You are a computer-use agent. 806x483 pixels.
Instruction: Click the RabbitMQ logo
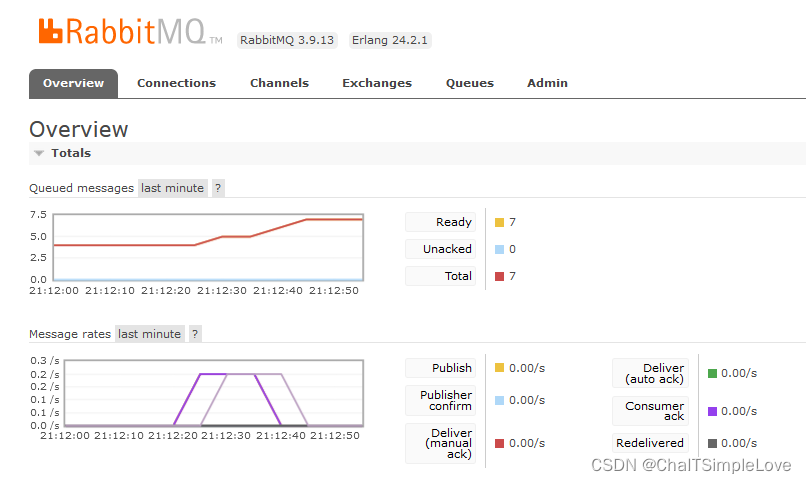click(130, 31)
